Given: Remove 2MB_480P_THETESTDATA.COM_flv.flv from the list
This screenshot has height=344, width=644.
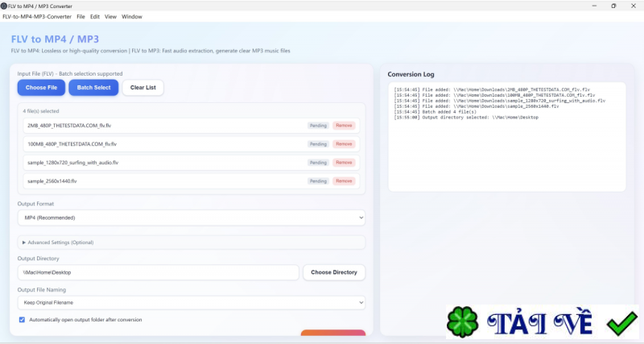Looking at the screenshot, I should [344, 126].
